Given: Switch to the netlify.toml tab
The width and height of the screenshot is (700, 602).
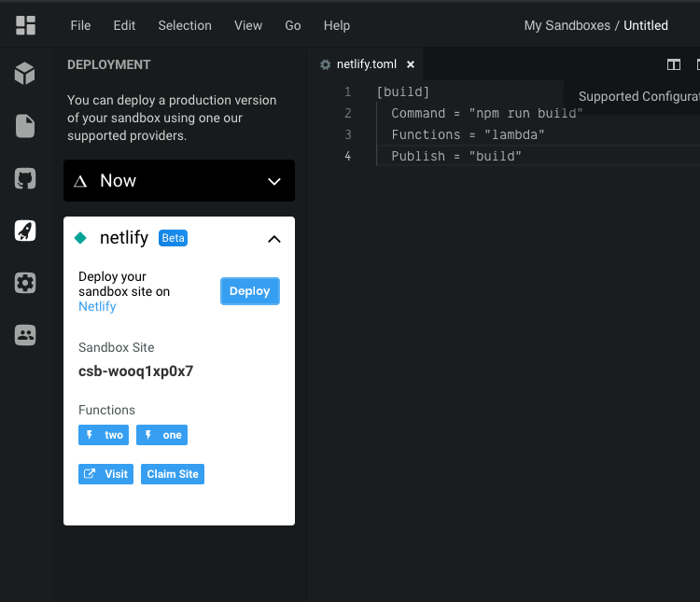Looking at the screenshot, I should 367,64.
